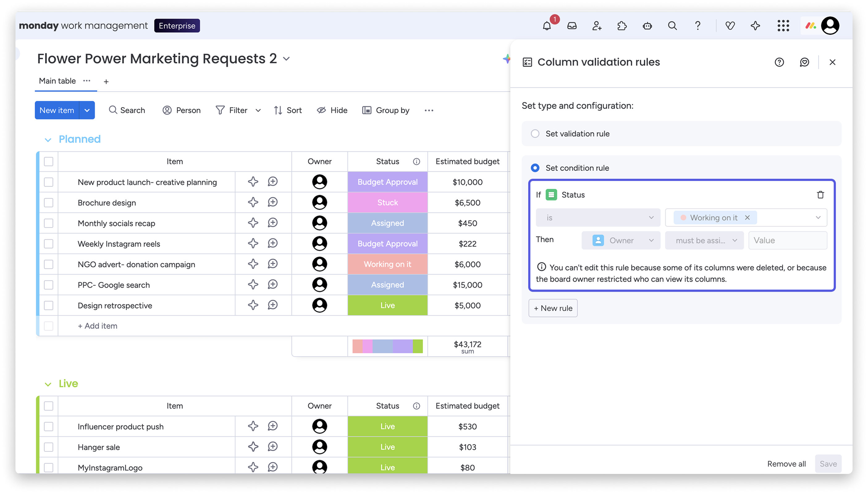Open the notifications bell
The width and height of the screenshot is (868, 494).
tap(546, 26)
